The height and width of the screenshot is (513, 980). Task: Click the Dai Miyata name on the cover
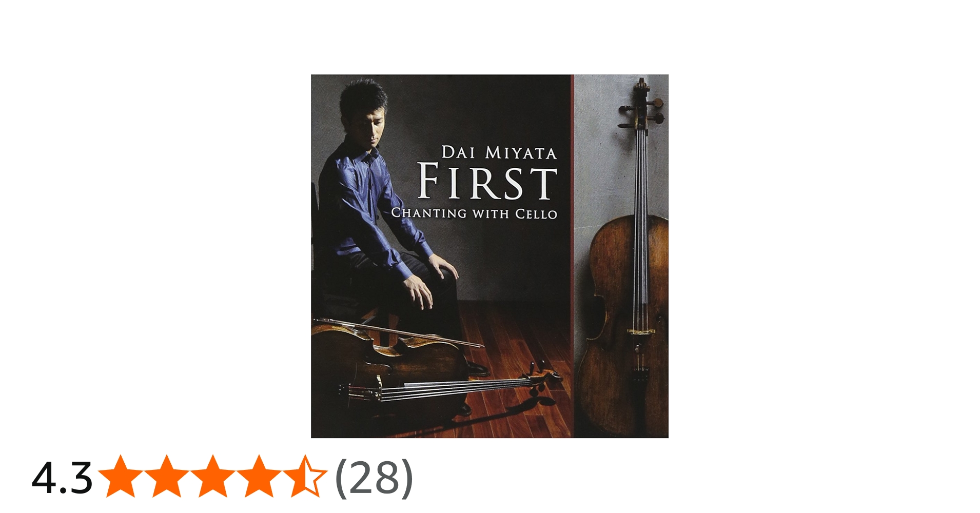499,153
